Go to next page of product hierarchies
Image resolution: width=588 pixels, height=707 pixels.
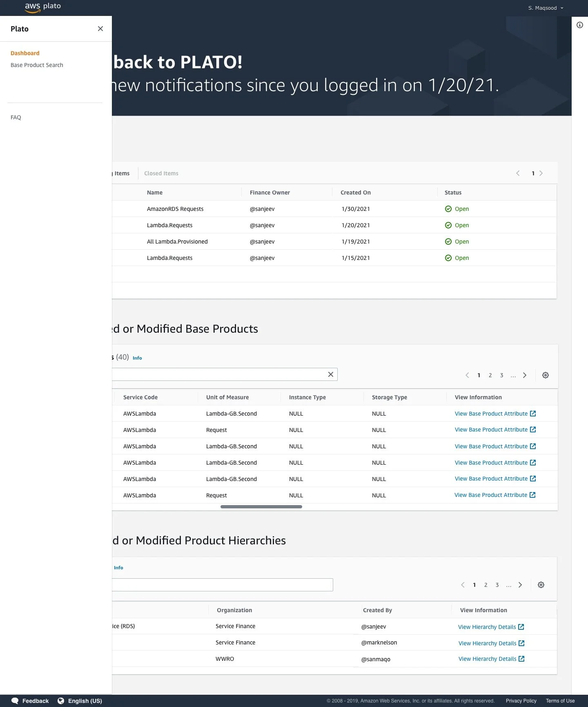(x=520, y=585)
